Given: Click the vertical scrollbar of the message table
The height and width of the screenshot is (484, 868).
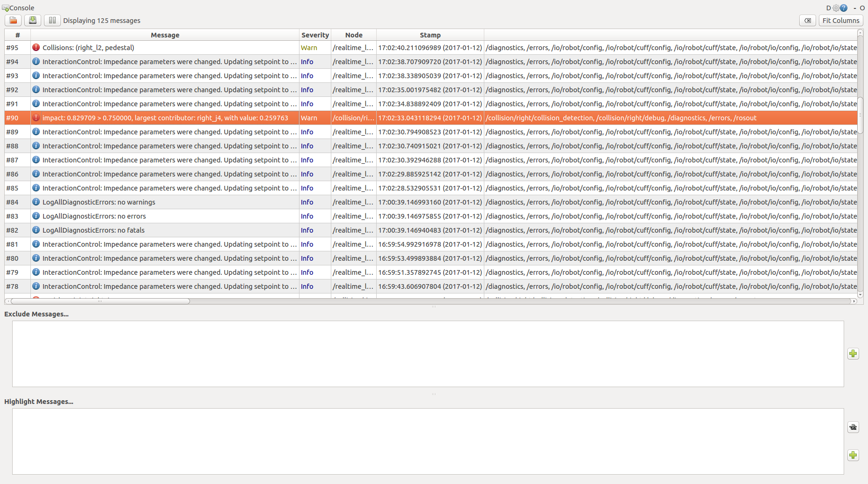Looking at the screenshot, I should [860, 115].
